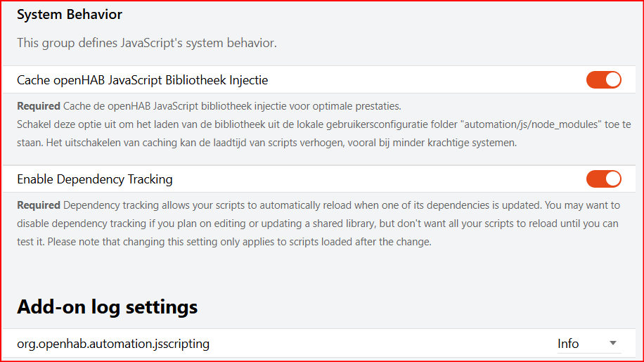
Task: Click the Add-on log settings heading
Action: 107,306
